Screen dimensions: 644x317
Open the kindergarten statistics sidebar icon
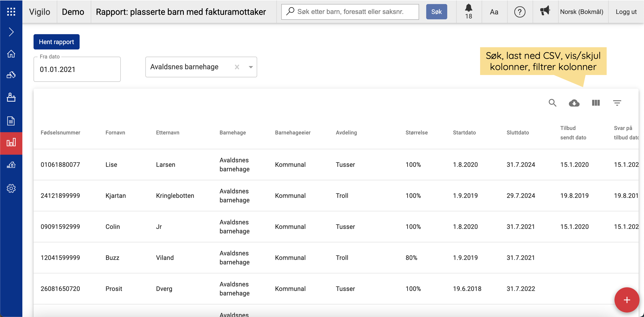11,165
